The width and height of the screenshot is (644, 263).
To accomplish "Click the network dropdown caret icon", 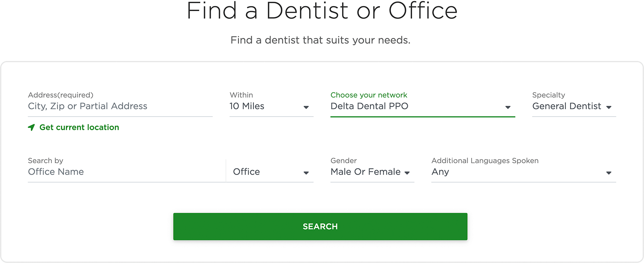I will point(508,107).
